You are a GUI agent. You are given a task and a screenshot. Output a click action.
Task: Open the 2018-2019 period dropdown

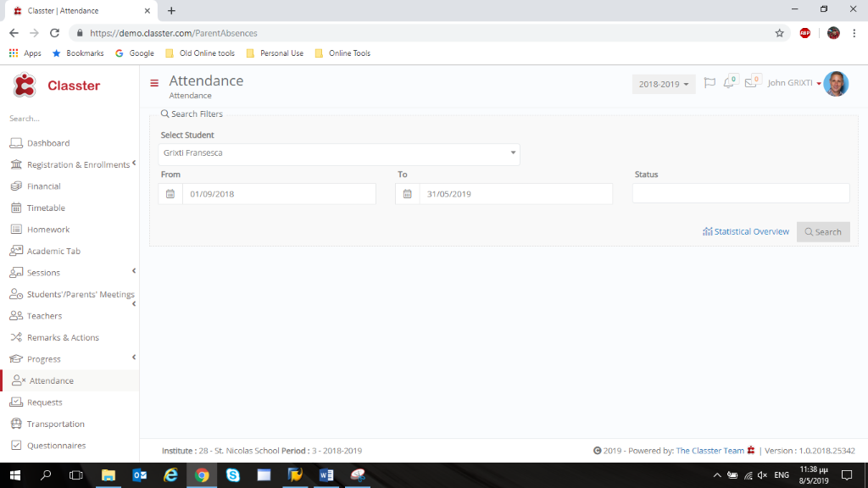664,85
